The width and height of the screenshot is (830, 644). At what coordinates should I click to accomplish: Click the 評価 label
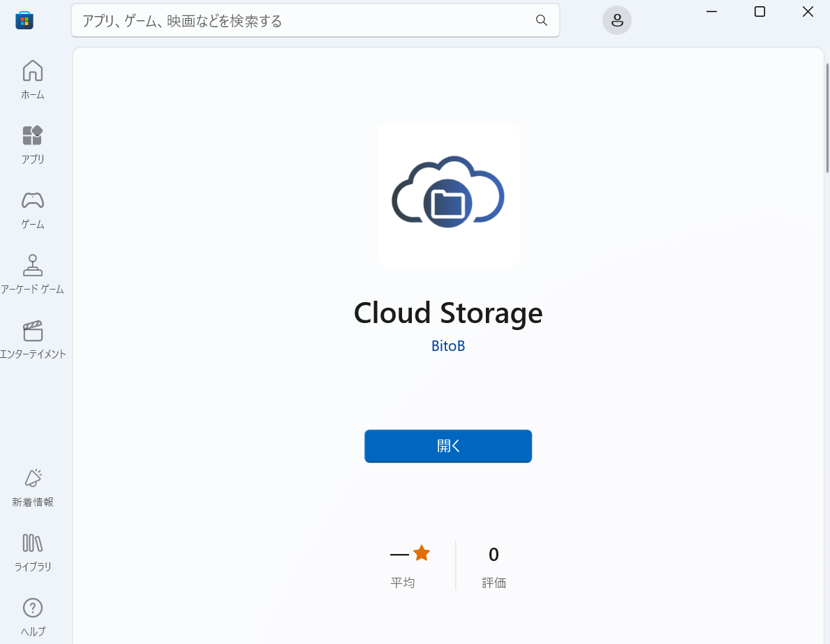pyautogui.click(x=494, y=583)
